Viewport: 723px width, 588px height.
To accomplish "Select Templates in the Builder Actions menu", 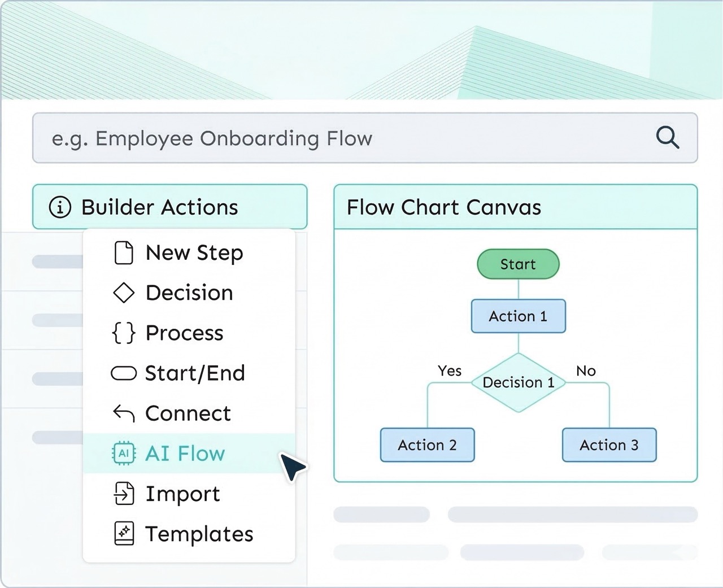I will pyautogui.click(x=199, y=533).
